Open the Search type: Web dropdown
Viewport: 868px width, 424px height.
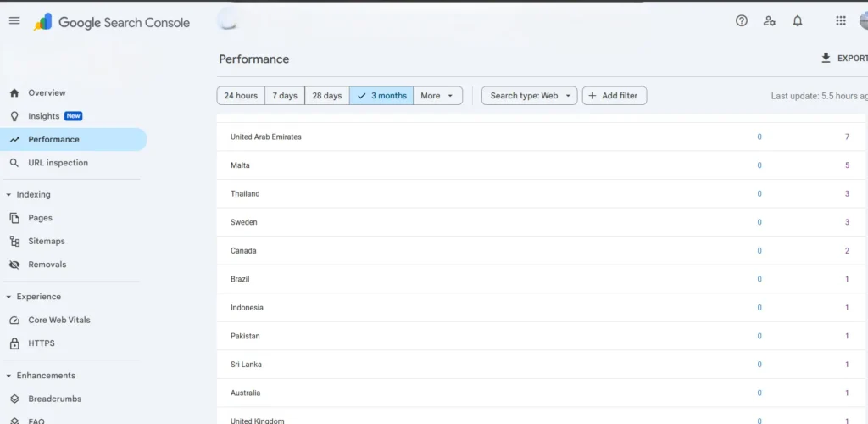tap(530, 96)
